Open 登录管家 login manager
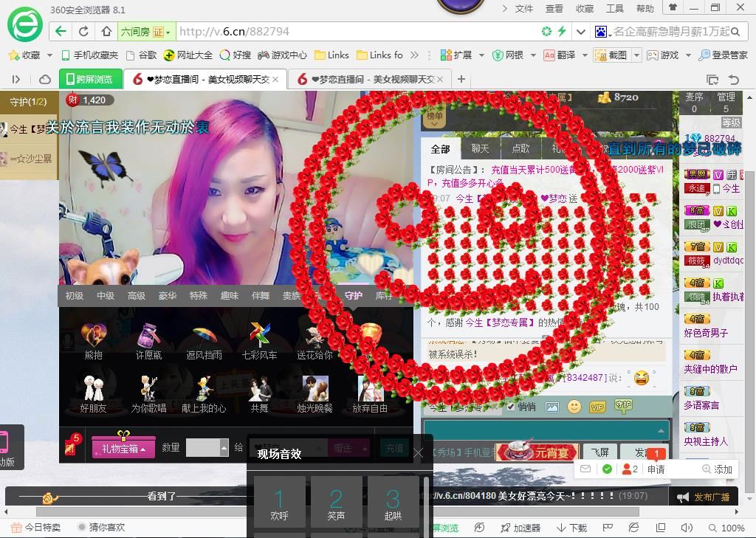Image resolution: width=756 pixels, height=538 pixels. pos(724,55)
